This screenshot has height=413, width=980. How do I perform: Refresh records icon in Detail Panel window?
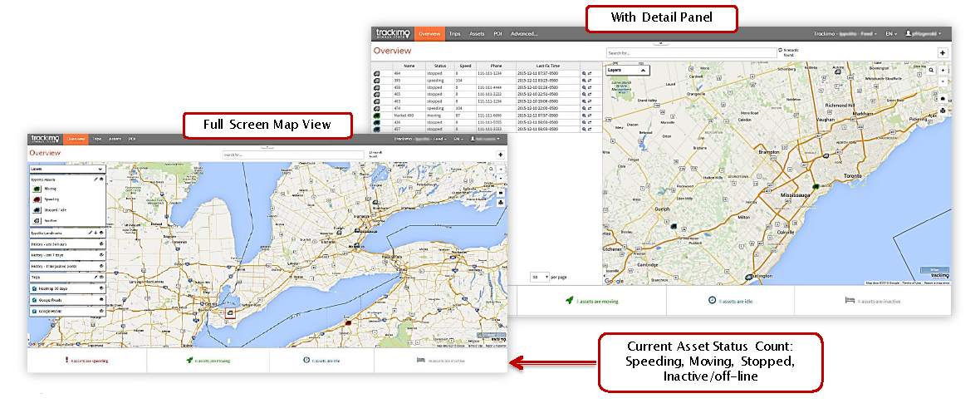(x=780, y=50)
